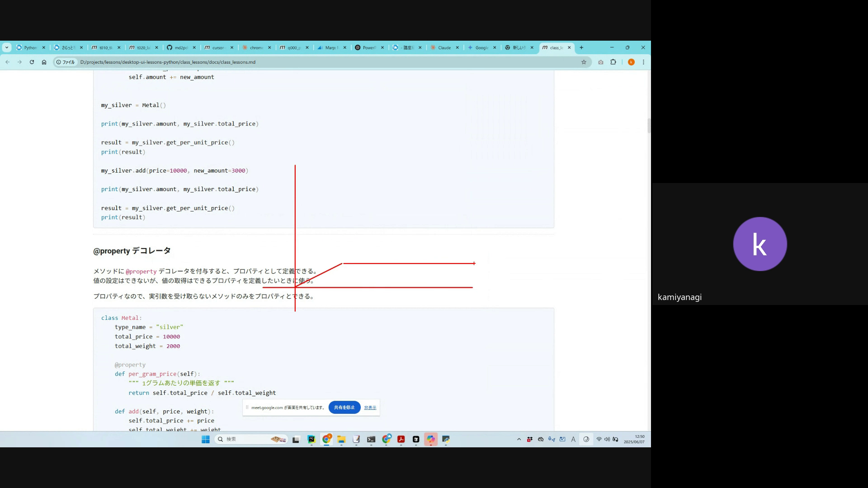The width and height of the screenshot is (868, 488).
Task: Click the 非表示 link in sharing bar
Action: coord(370,408)
